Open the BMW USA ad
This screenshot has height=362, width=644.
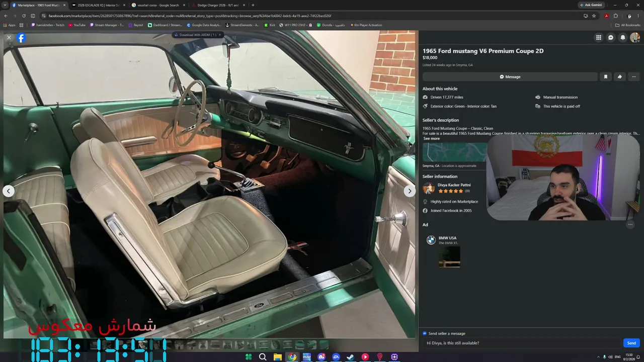coord(447,238)
